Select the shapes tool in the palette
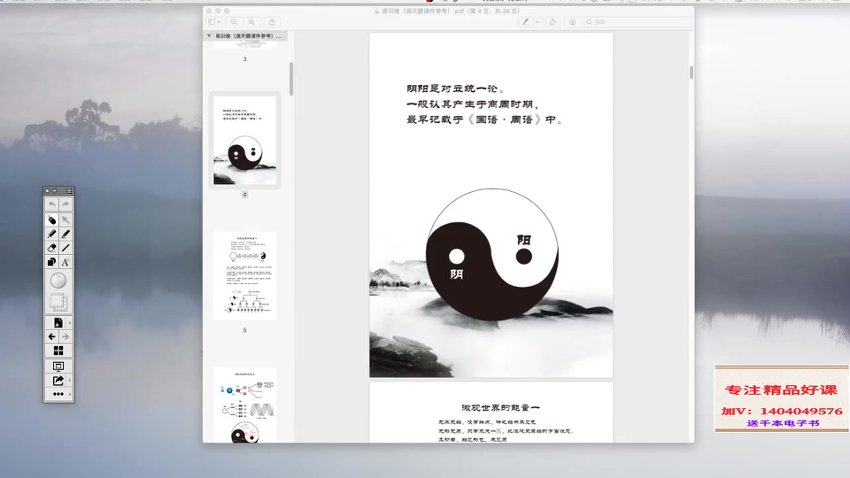 [52, 262]
